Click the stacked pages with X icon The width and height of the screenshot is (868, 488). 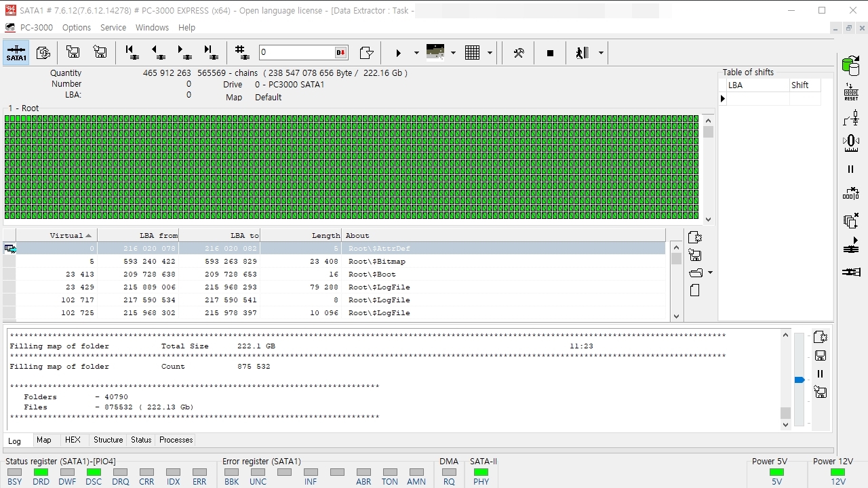(x=850, y=221)
